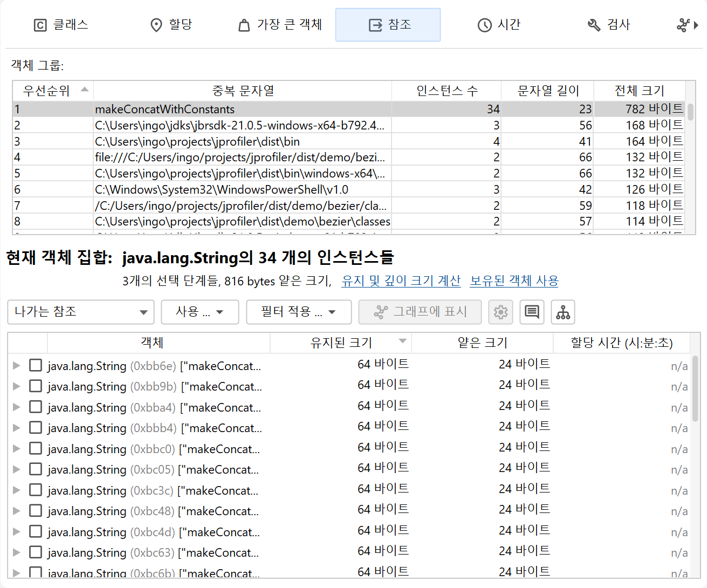Select the C:\Windows\System32\WindowsPowerShell row
The height and width of the screenshot is (588, 707).
coord(222,189)
